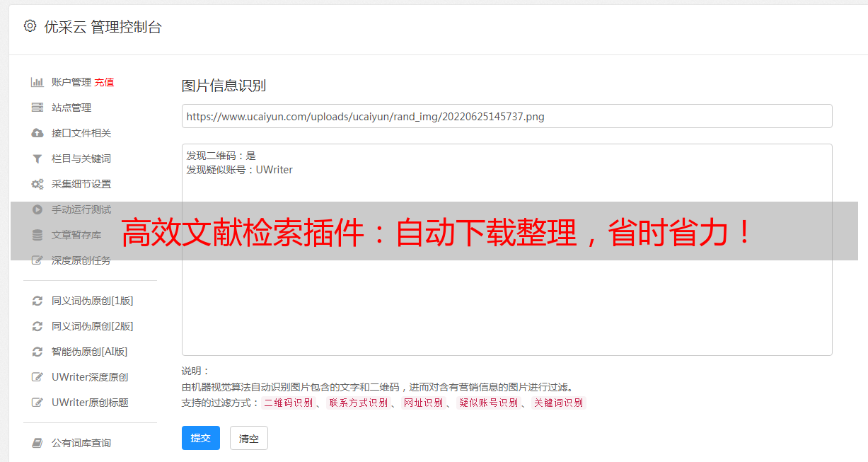Click the 疑似账号识别 tag
This screenshot has width=868, height=462.
pos(489,403)
